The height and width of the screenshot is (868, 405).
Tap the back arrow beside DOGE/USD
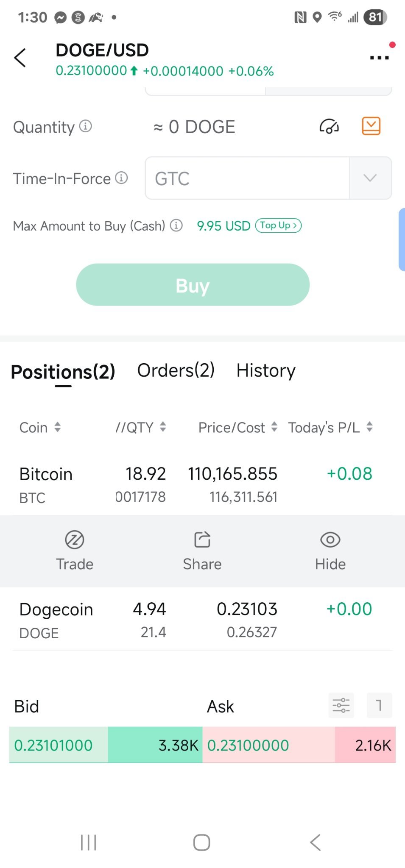point(20,58)
